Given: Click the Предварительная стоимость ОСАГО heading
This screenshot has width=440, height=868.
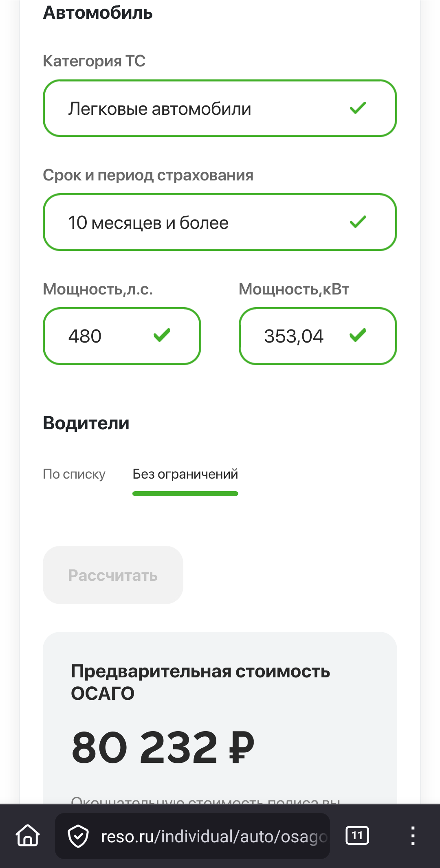Looking at the screenshot, I should (200, 682).
